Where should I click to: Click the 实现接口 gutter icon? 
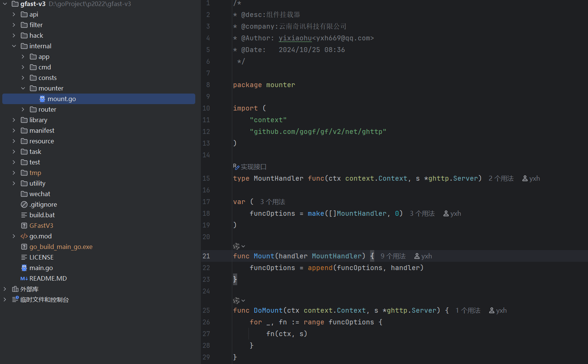tap(236, 167)
